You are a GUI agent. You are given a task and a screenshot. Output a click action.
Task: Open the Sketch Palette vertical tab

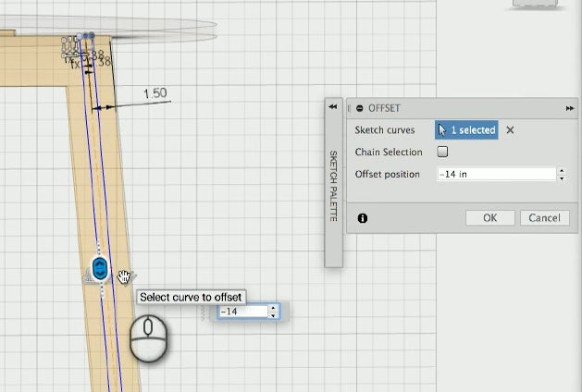[333, 185]
